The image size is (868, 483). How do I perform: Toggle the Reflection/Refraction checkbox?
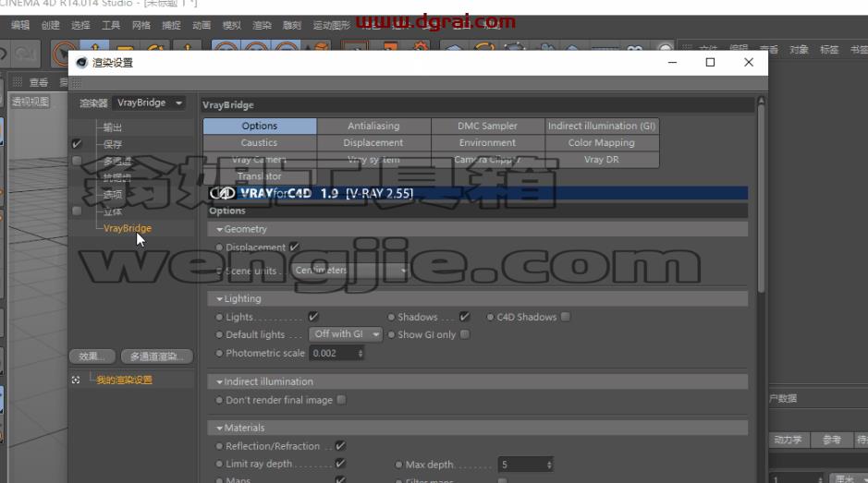pyautogui.click(x=340, y=445)
